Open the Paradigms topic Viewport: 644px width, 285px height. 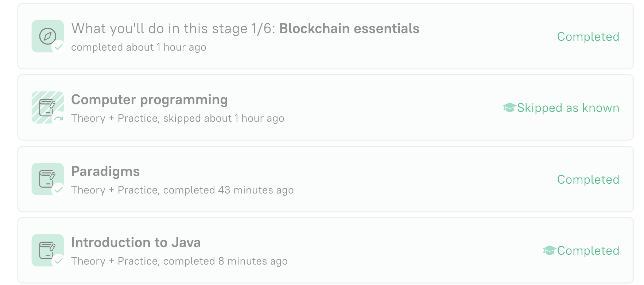click(x=105, y=172)
